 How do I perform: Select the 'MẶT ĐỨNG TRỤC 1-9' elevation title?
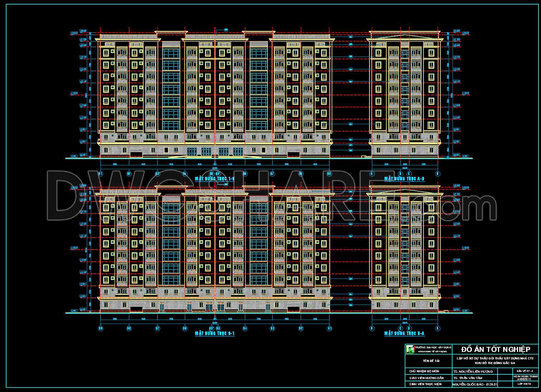214,179
